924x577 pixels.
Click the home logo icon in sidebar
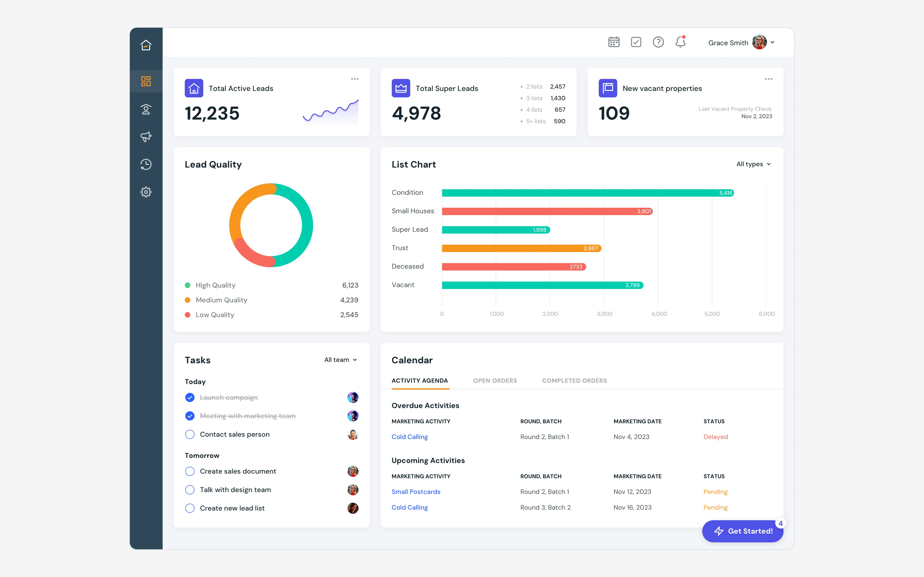coord(146,45)
